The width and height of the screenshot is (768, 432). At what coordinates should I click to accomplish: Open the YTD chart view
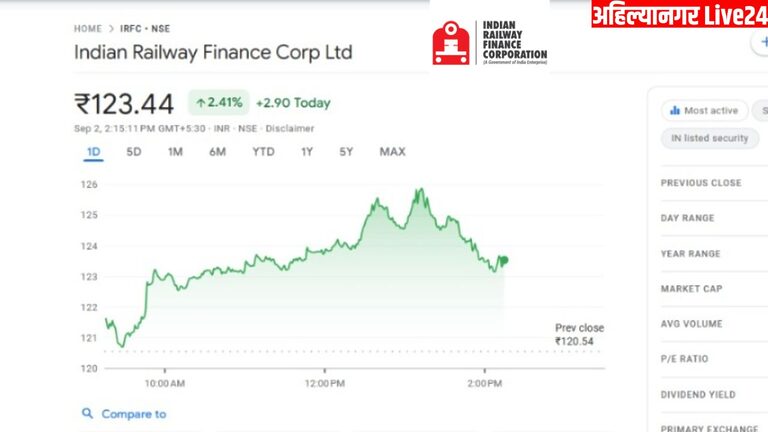coord(263,152)
